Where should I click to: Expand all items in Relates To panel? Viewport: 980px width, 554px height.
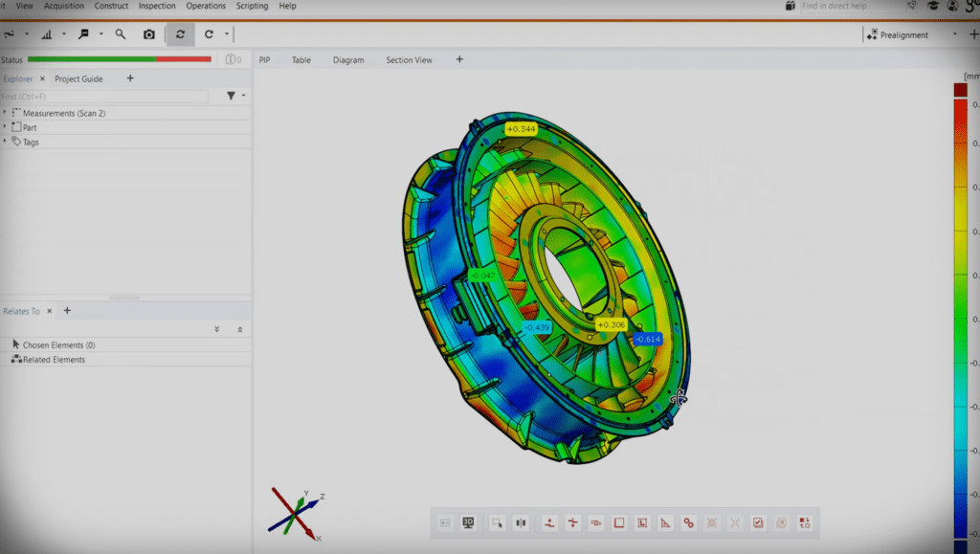pyautogui.click(x=217, y=329)
